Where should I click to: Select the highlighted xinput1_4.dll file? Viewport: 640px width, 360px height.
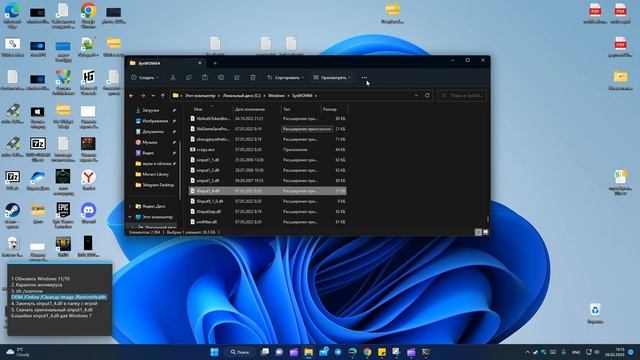click(267, 191)
